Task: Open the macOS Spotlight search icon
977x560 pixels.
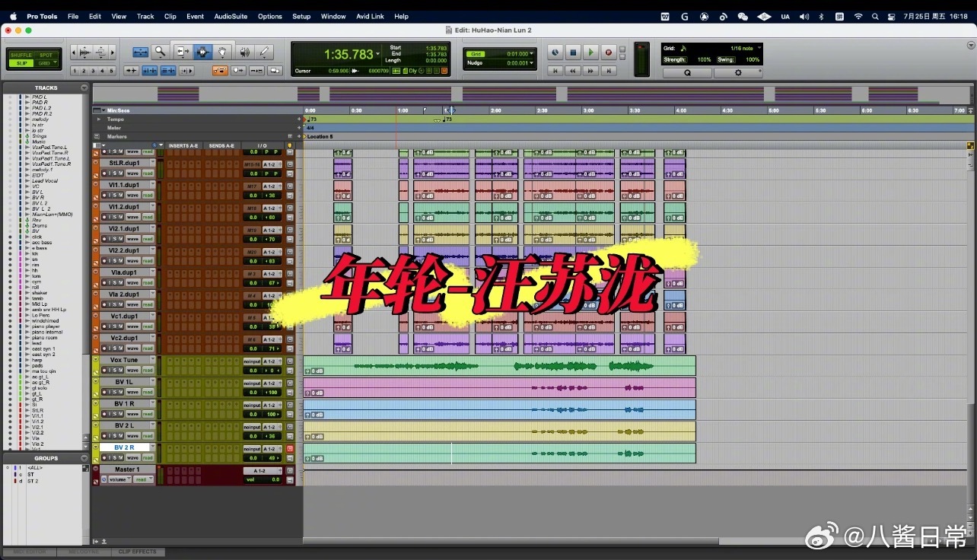Action: 875,16
